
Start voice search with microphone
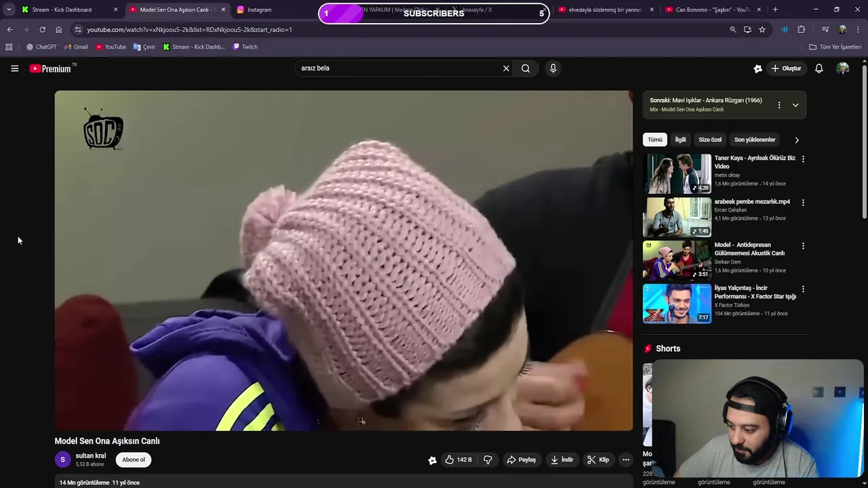tap(553, 68)
